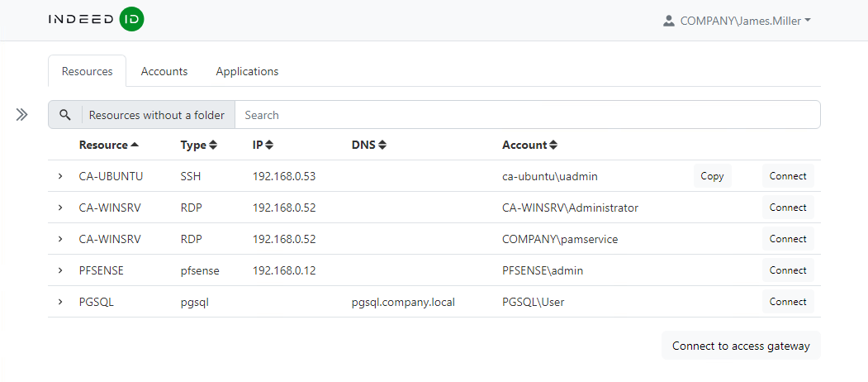Expand the sidebar with double chevron icon
This screenshot has height=382, width=868.
click(x=22, y=115)
